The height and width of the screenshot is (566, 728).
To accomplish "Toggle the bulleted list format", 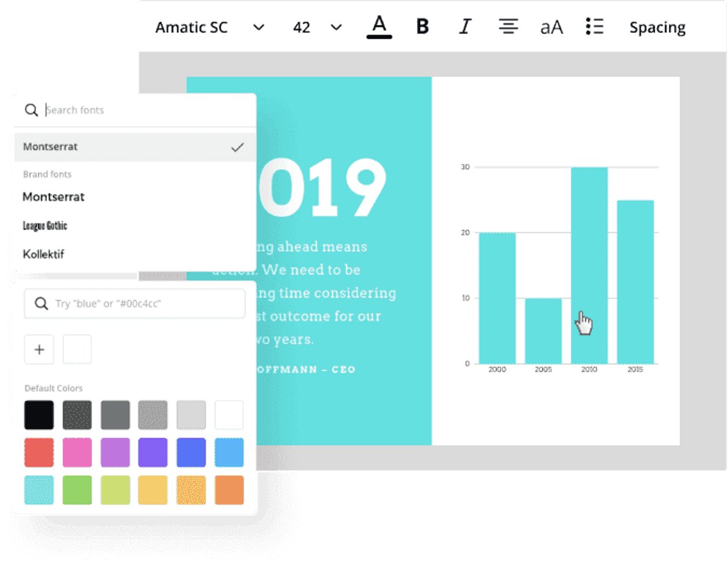I will [595, 27].
